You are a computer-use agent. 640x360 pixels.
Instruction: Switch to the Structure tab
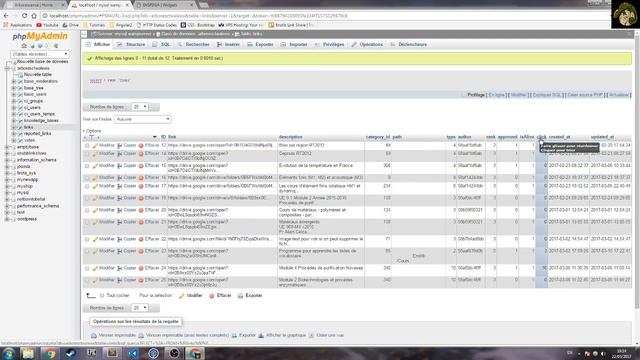pyautogui.click(x=131, y=44)
